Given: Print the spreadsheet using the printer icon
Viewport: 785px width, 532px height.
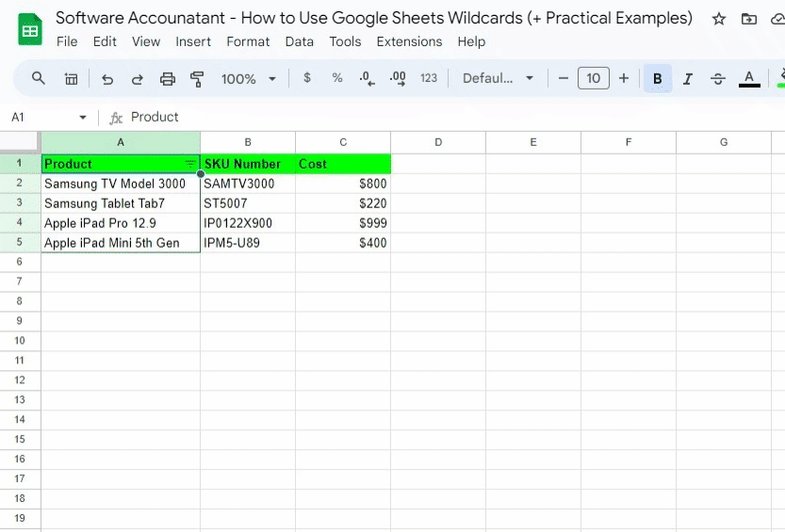Looking at the screenshot, I should click(167, 79).
